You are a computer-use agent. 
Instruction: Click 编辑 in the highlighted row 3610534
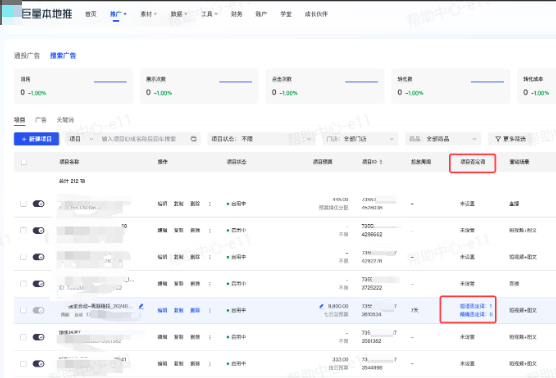(x=162, y=310)
